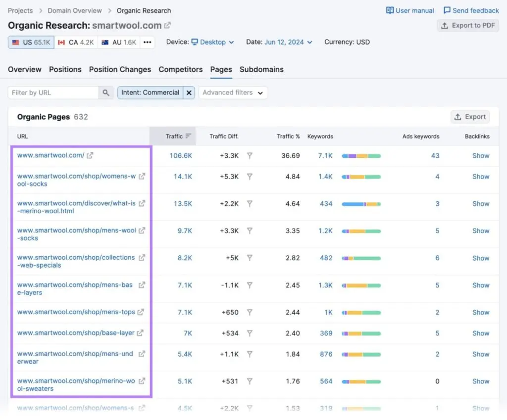Open external link icon for homepage URL row
The width and height of the screenshot is (507, 420).
pos(90,155)
